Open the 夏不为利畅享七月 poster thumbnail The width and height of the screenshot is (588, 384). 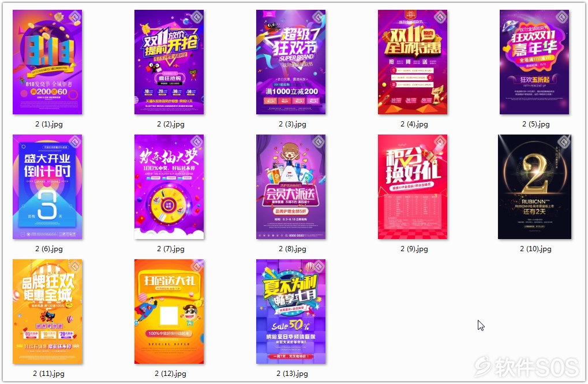pyautogui.click(x=291, y=312)
